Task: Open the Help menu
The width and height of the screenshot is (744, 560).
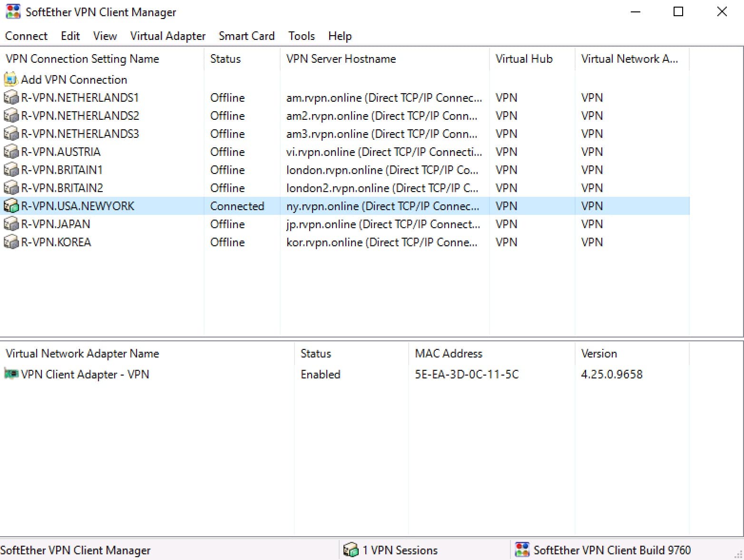Action: [x=340, y=36]
